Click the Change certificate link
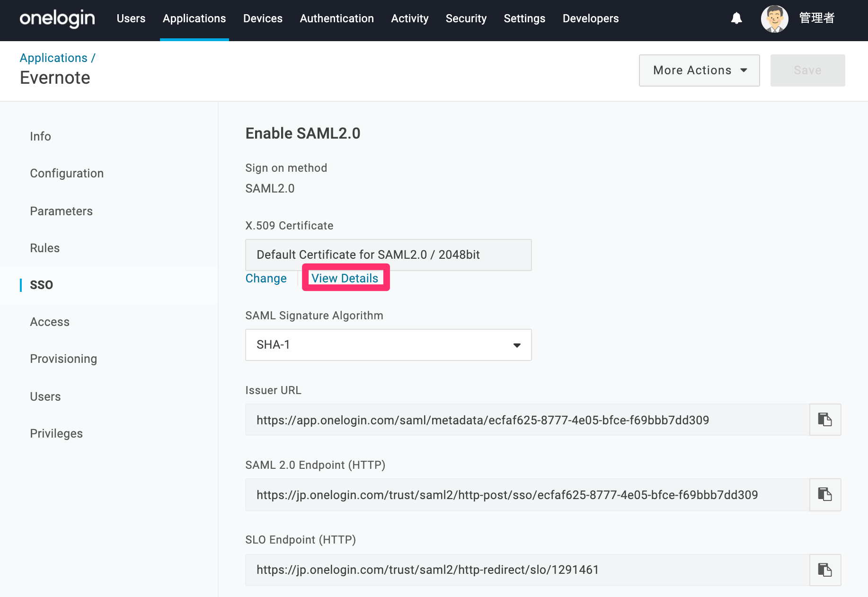868x597 pixels. pyautogui.click(x=266, y=278)
